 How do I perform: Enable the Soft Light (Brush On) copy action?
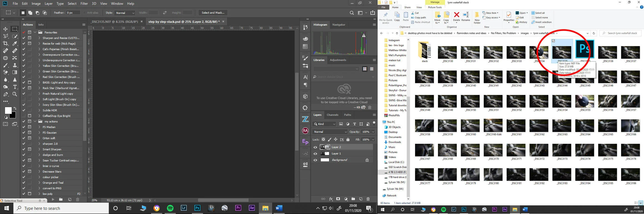[24, 99]
